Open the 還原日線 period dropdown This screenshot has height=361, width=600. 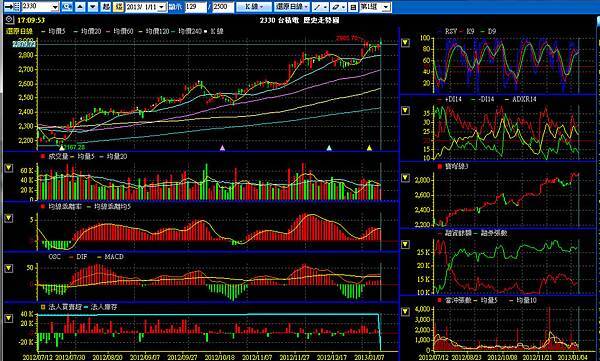[x=292, y=7]
